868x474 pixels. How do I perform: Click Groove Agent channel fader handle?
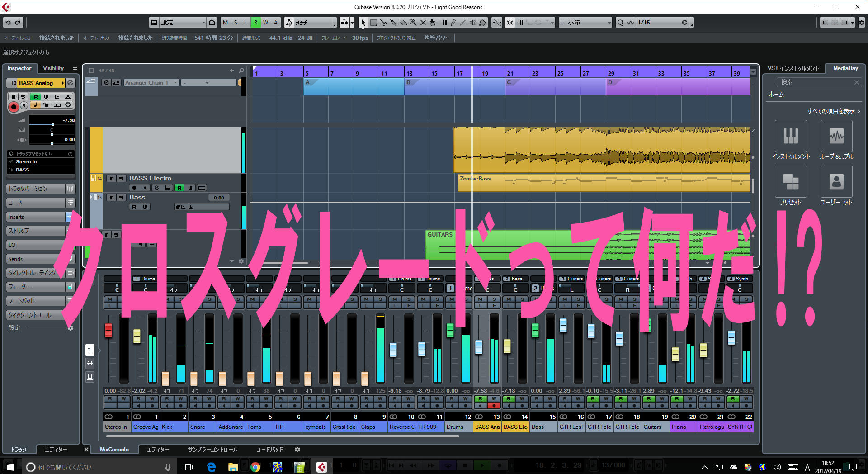[x=137, y=336]
